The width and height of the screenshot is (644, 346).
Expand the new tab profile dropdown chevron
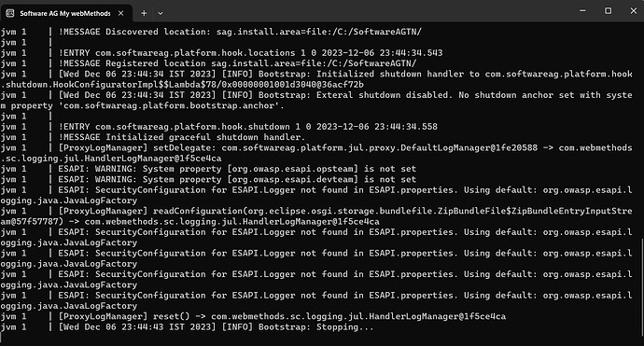pyautogui.click(x=161, y=13)
